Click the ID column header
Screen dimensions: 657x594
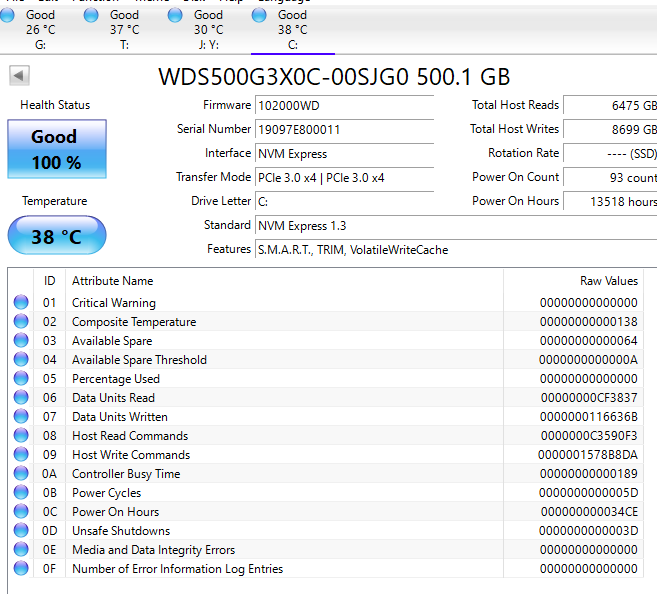(x=49, y=281)
